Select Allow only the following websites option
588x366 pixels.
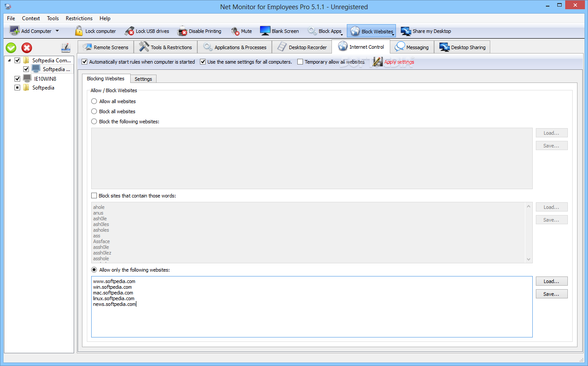[x=94, y=270]
